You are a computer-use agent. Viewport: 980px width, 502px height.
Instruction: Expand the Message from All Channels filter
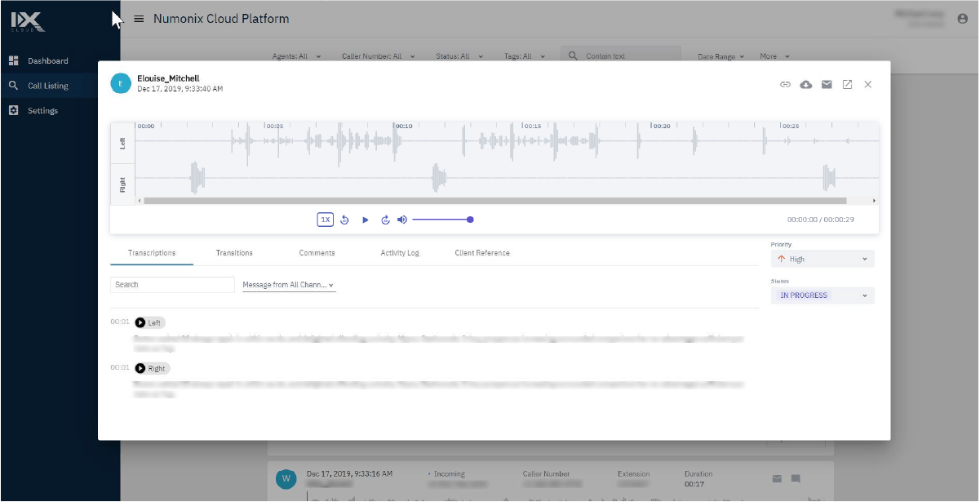(286, 284)
